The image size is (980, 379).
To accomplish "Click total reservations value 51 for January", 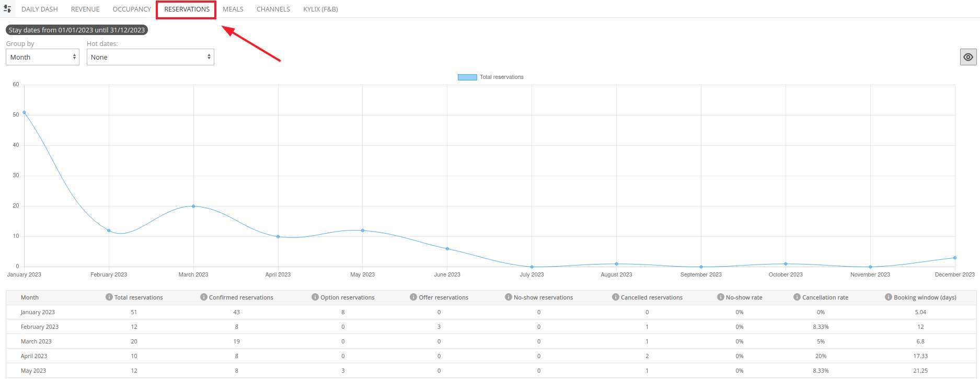I will coord(134,312).
